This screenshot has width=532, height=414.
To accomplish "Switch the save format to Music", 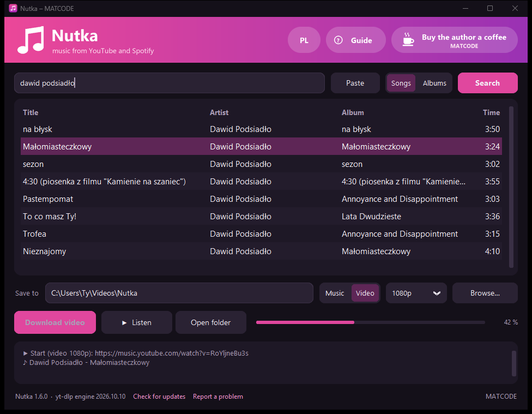I will (335, 293).
